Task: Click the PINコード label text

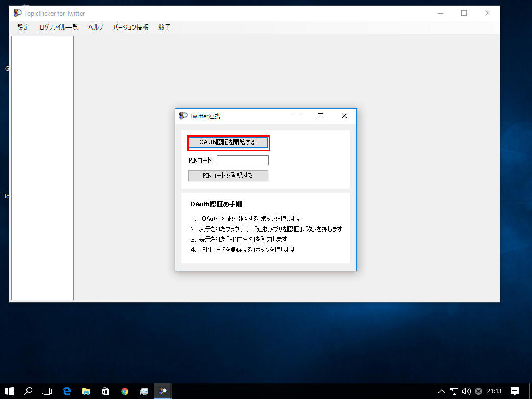Action: pos(200,160)
